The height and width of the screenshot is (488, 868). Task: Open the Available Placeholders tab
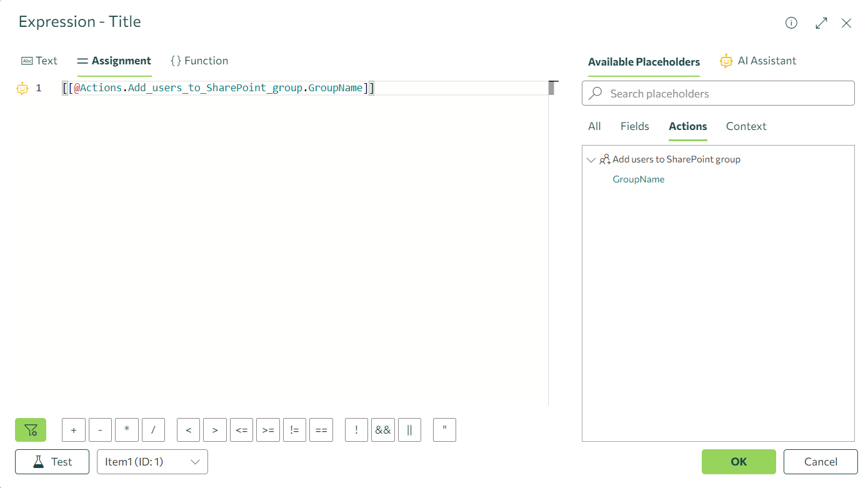pos(644,62)
